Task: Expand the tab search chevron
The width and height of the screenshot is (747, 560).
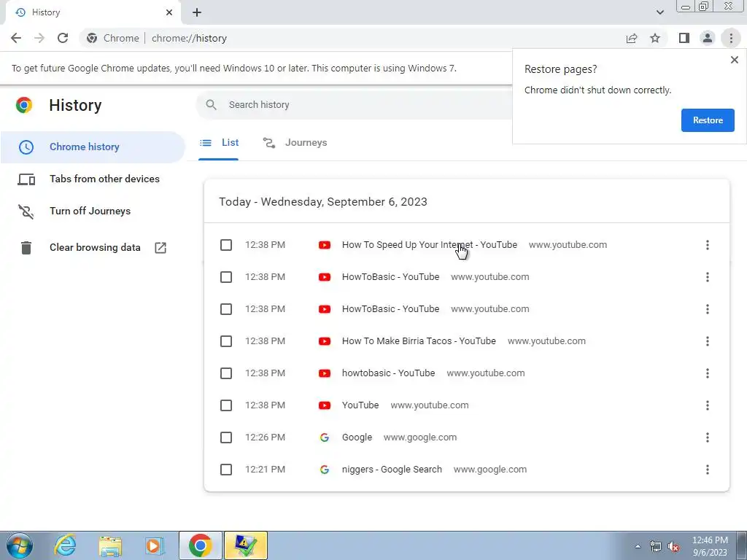Action: (x=659, y=12)
